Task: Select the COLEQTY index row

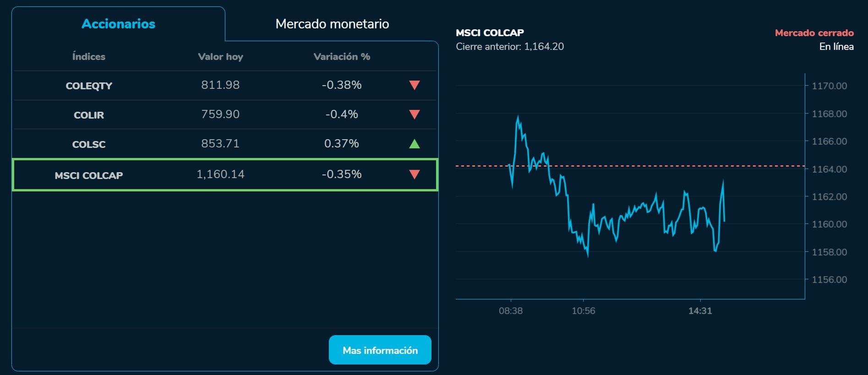Action: click(89, 86)
